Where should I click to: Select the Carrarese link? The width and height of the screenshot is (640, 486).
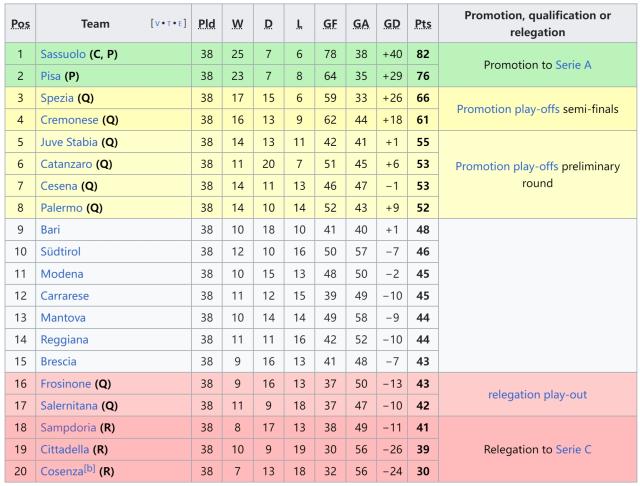tap(64, 295)
